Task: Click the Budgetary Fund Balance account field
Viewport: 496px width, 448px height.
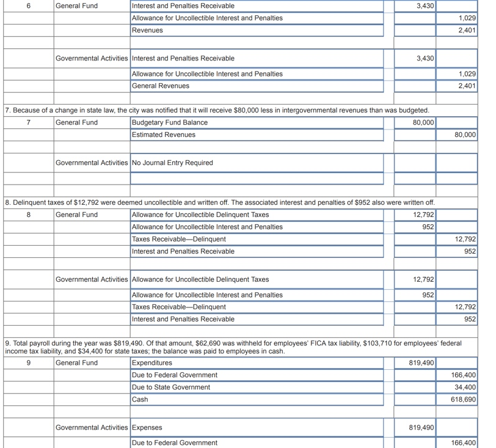Action: [x=257, y=122]
